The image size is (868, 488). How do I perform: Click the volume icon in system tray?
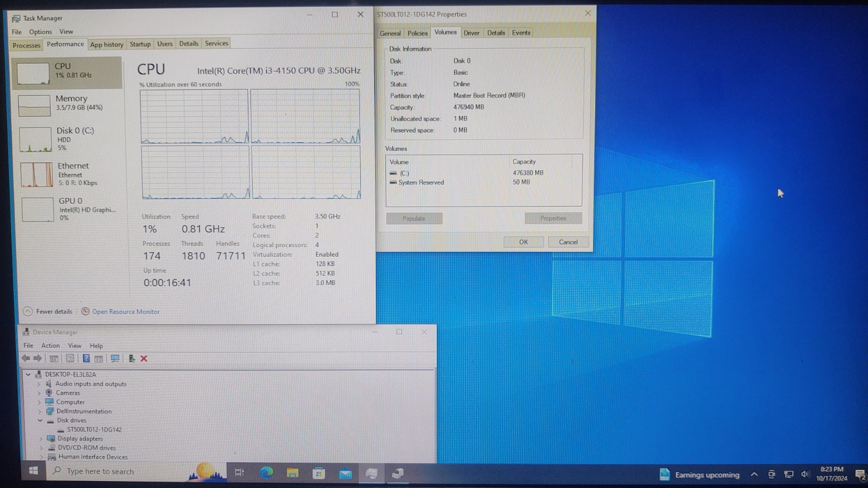(x=805, y=474)
